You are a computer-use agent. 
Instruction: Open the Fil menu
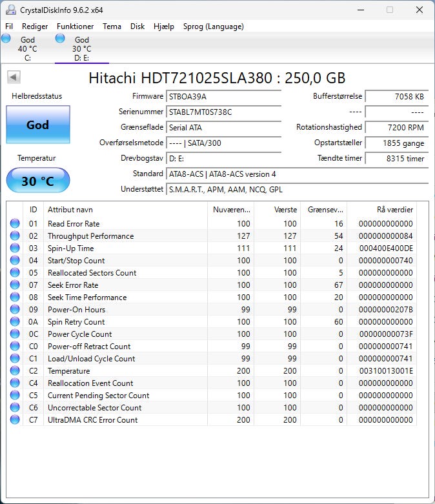[x=9, y=26]
